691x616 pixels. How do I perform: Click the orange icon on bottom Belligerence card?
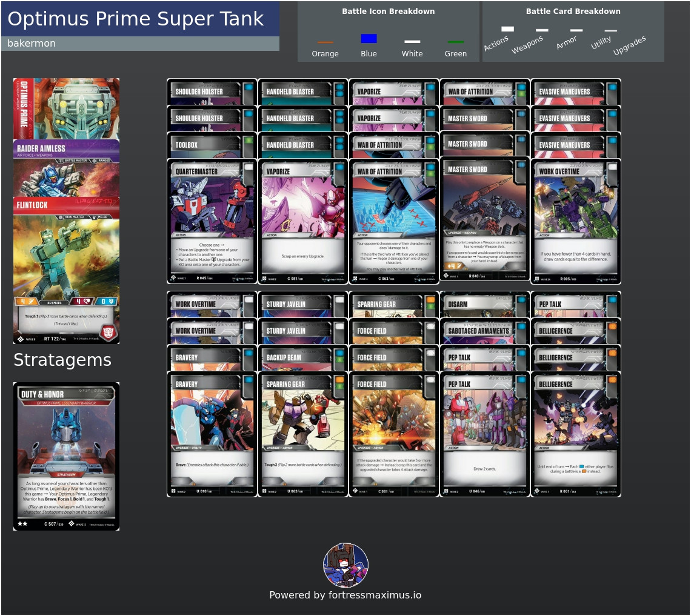click(613, 380)
